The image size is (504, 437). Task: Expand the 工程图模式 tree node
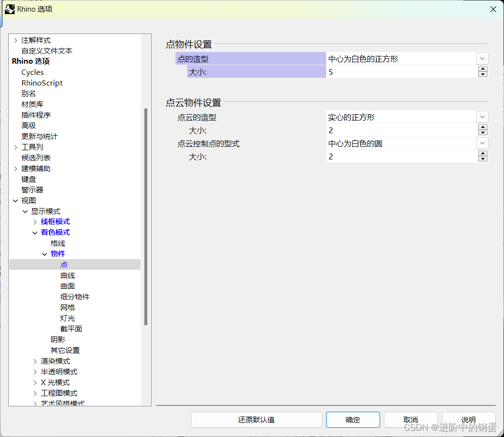[35, 393]
